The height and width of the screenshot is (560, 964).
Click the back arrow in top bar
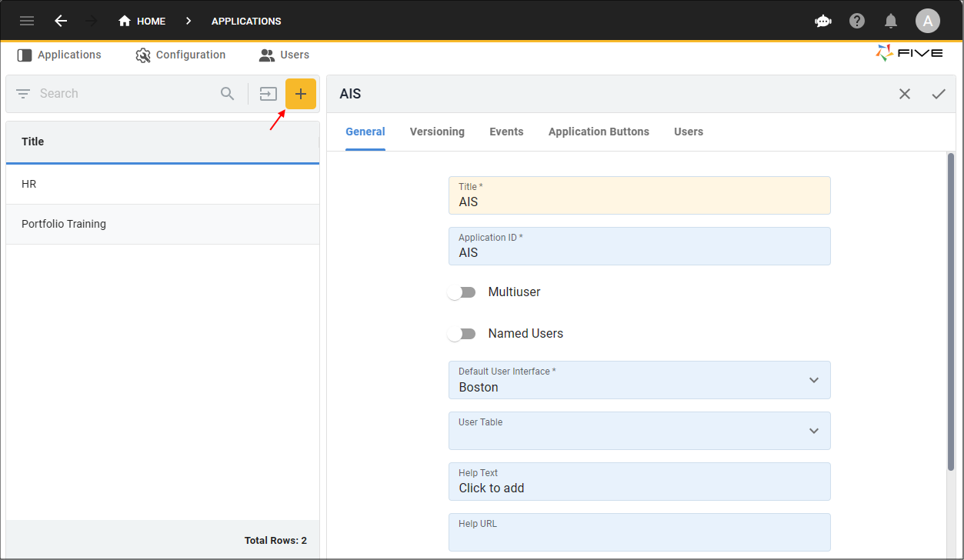click(x=61, y=21)
